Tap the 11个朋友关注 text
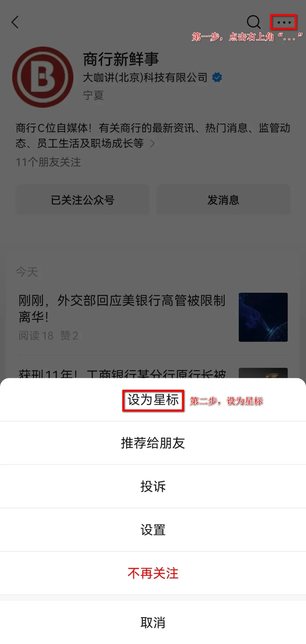Viewport: 306px width, 644px height. [x=48, y=162]
